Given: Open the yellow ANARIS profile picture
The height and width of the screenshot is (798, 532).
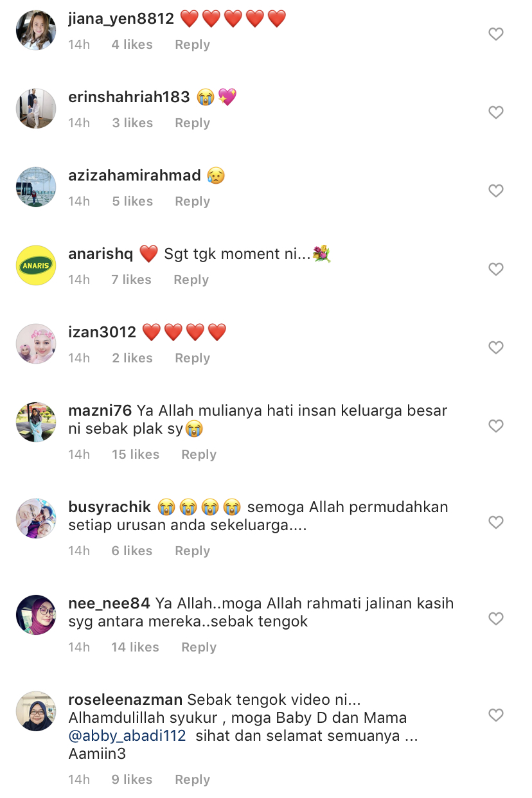Looking at the screenshot, I should [x=36, y=265].
